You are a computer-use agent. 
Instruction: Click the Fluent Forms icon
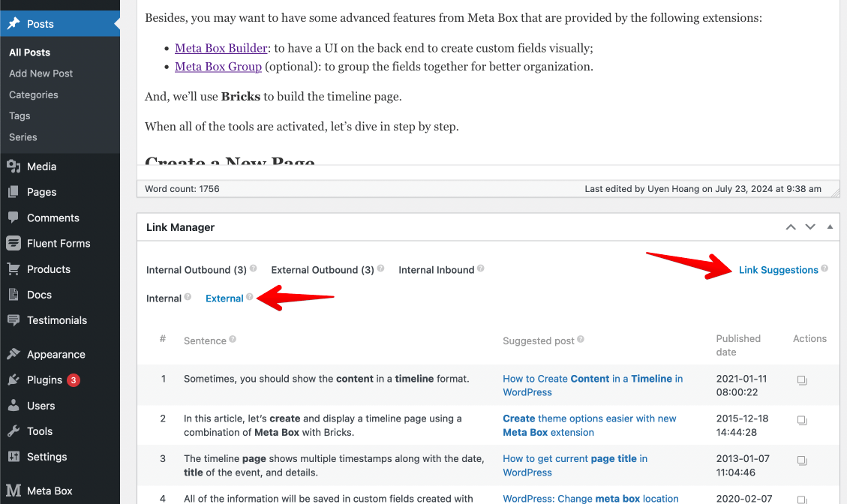coord(14,243)
